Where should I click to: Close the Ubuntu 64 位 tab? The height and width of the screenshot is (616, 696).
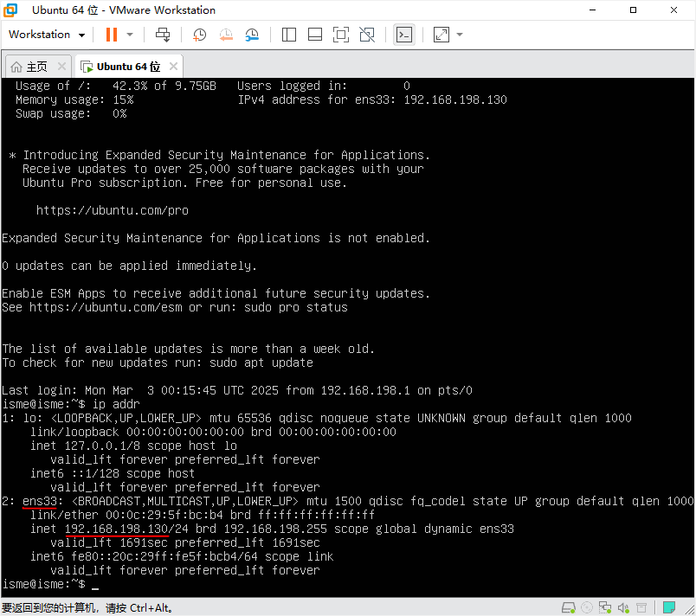tap(173, 67)
